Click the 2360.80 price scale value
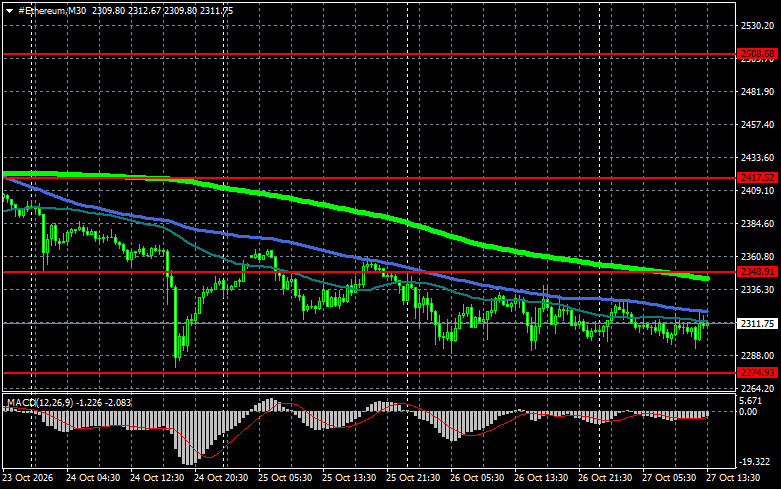 (758, 257)
